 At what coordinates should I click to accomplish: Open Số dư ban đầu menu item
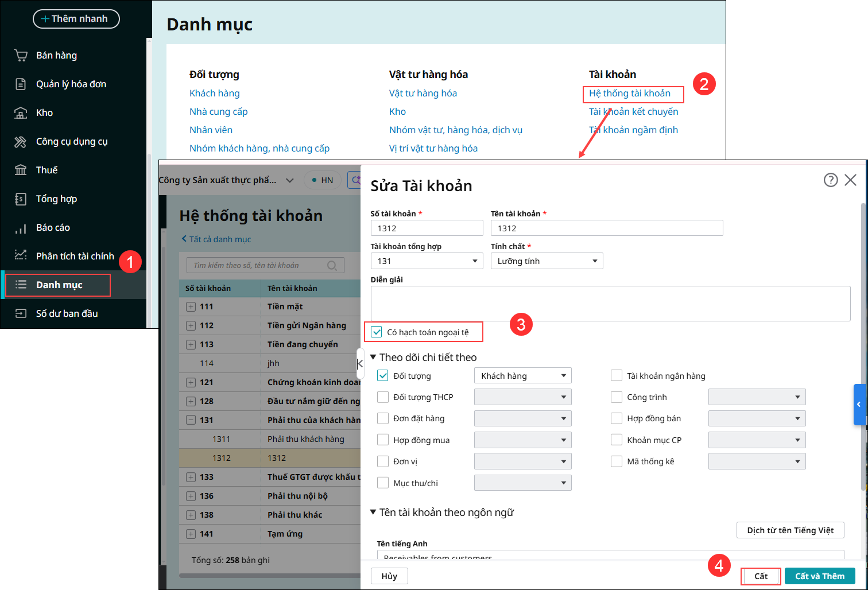67,314
